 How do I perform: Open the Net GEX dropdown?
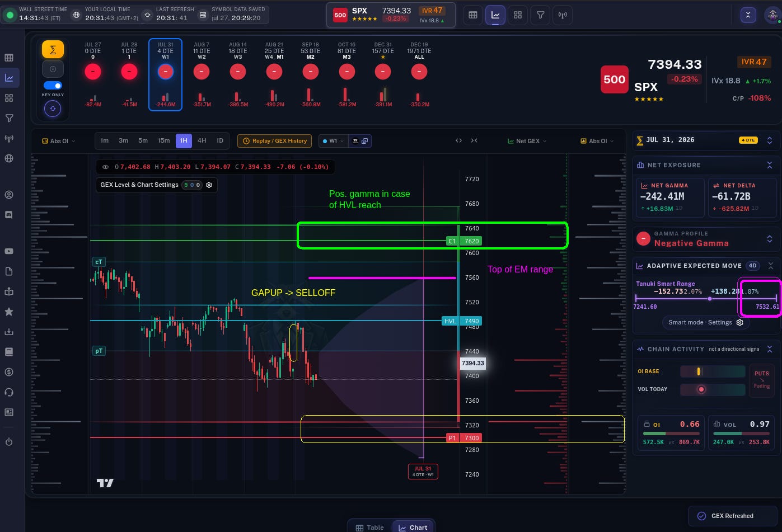click(527, 141)
